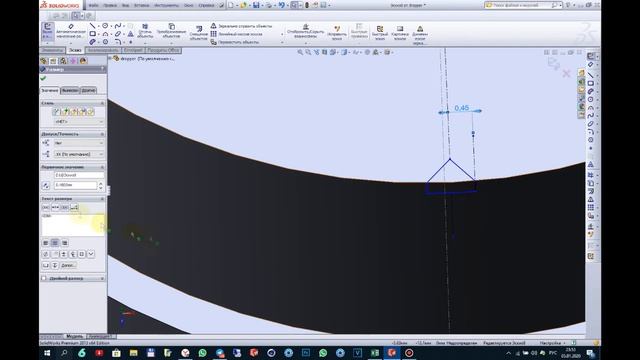The height and width of the screenshot is (360, 640).
Task: Click Repair Sketch (Исправить эскиз)
Action: 337,33
